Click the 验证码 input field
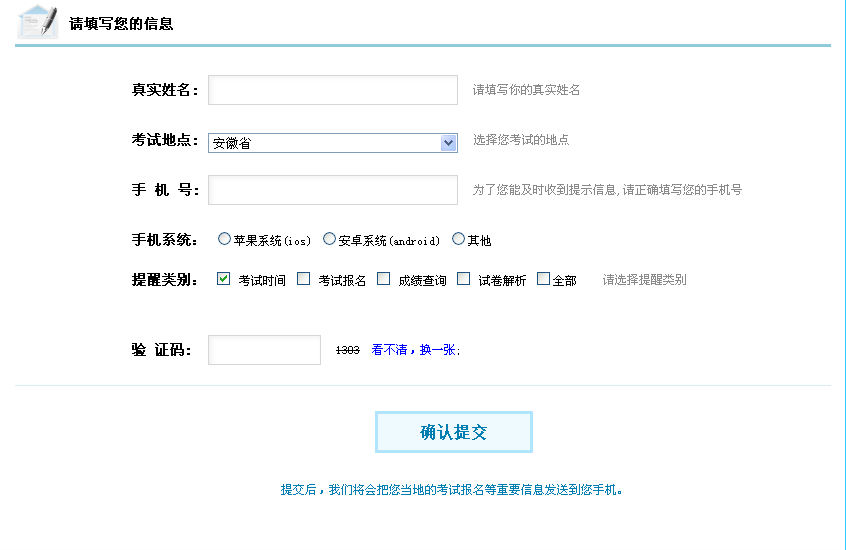Viewport: 846px width, 550px height. coord(264,350)
